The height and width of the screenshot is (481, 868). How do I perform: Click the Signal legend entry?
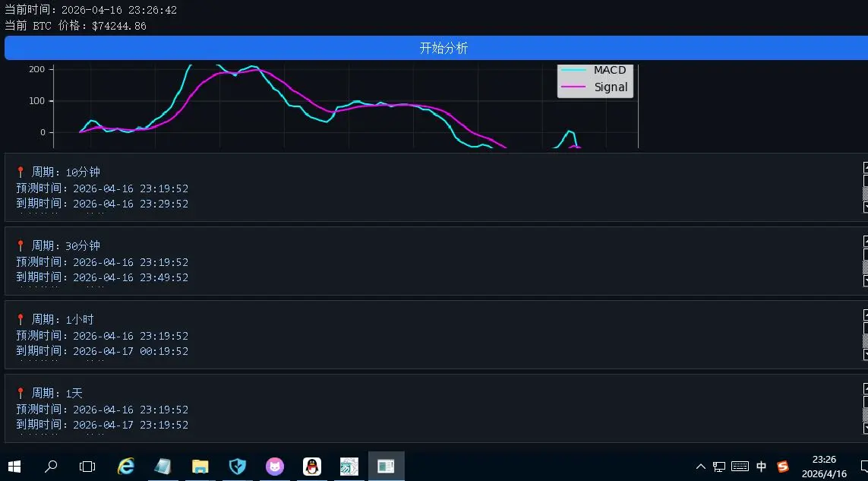tap(595, 87)
